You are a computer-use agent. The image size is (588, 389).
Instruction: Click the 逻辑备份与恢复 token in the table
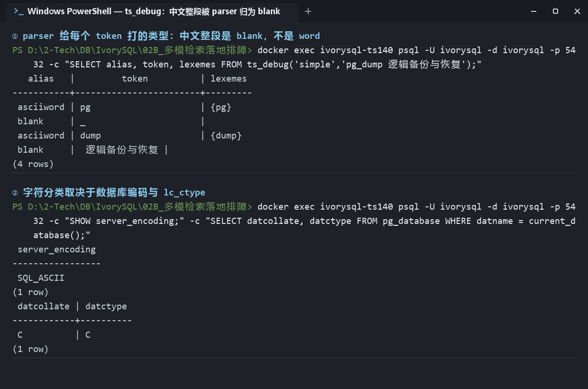(x=122, y=150)
